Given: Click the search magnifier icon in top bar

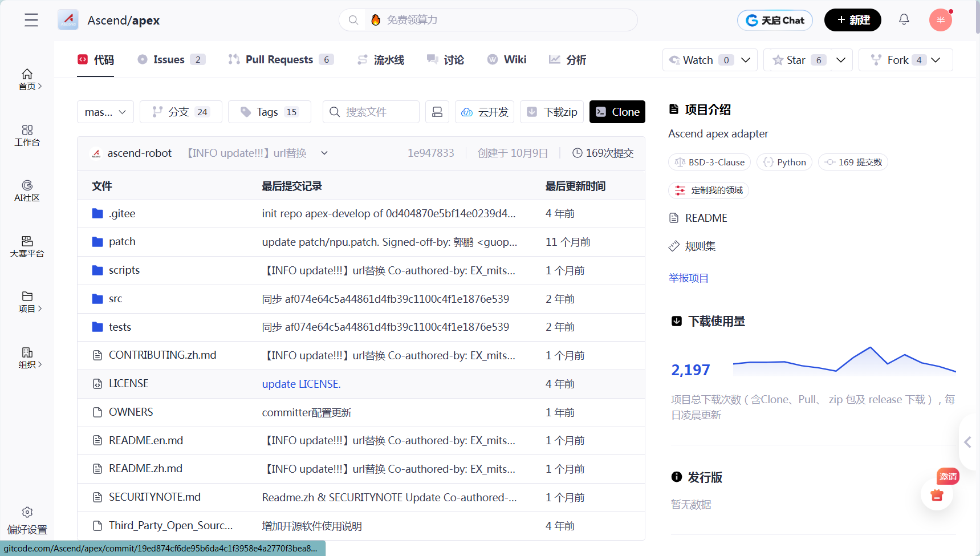Looking at the screenshot, I should click(x=353, y=20).
